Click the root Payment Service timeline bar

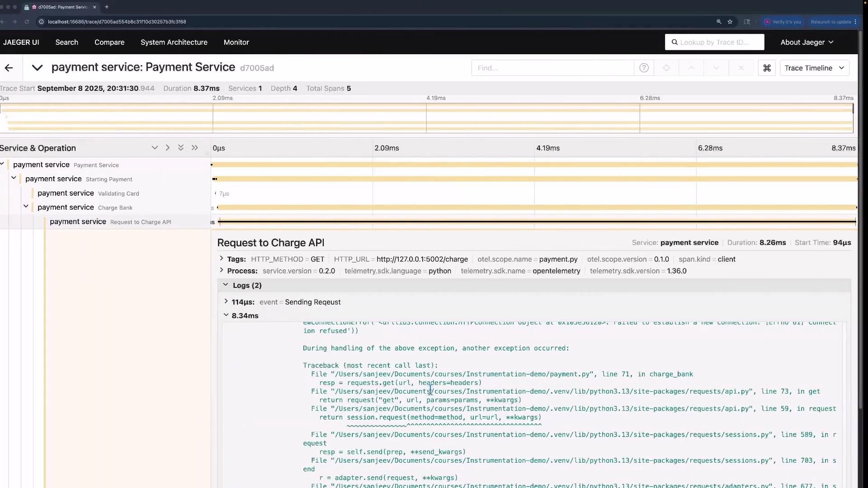[534, 164]
